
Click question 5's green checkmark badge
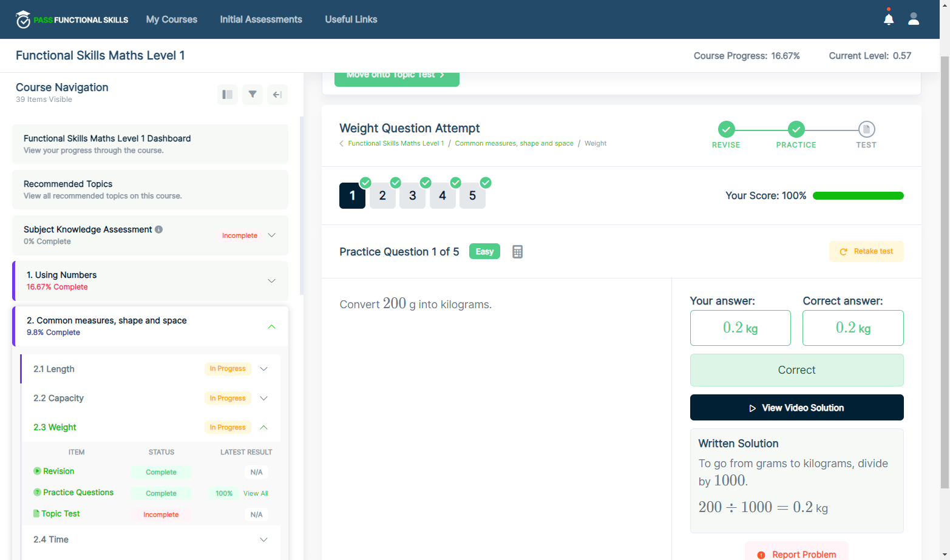(486, 183)
